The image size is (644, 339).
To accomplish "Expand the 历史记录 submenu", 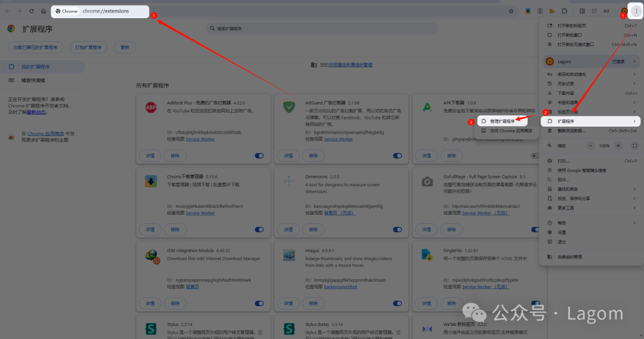I will [x=592, y=84].
